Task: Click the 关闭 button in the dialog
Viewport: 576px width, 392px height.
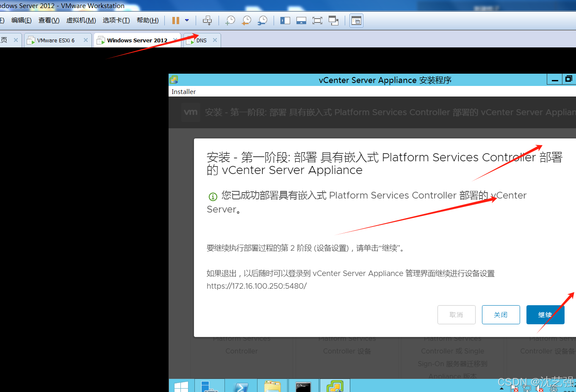Action: tap(501, 315)
